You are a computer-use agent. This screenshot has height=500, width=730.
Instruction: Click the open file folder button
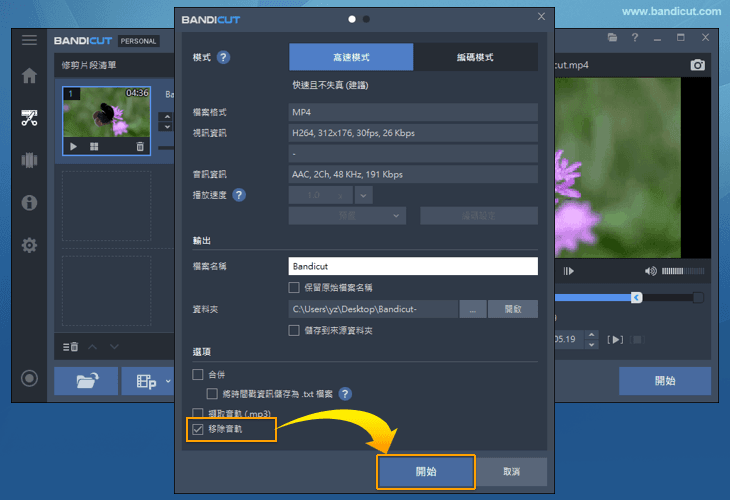click(x=85, y=381)
